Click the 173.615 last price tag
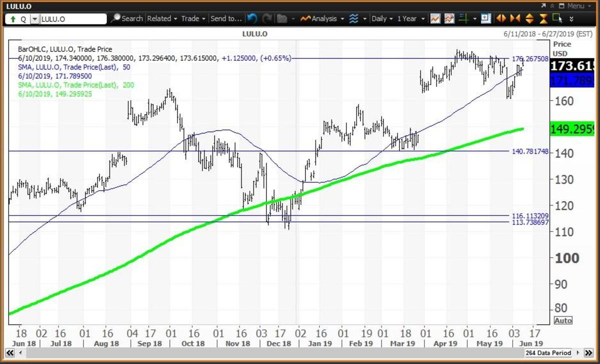Screen dimensions: 600x364 pyautogui.click(x=572, y=67)
